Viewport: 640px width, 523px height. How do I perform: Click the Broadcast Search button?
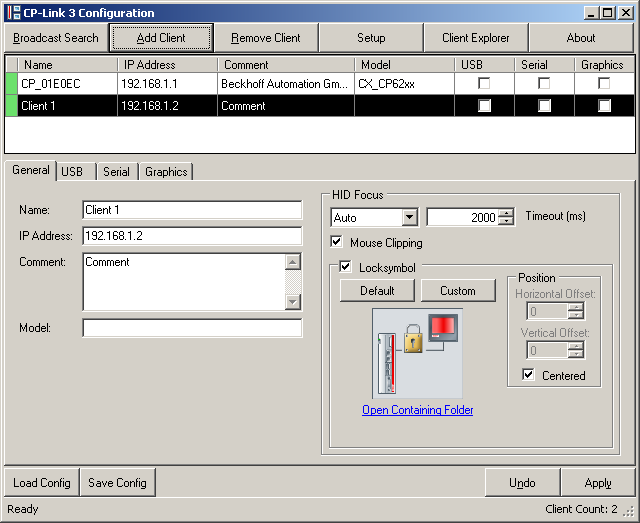(x=56, y=38)
